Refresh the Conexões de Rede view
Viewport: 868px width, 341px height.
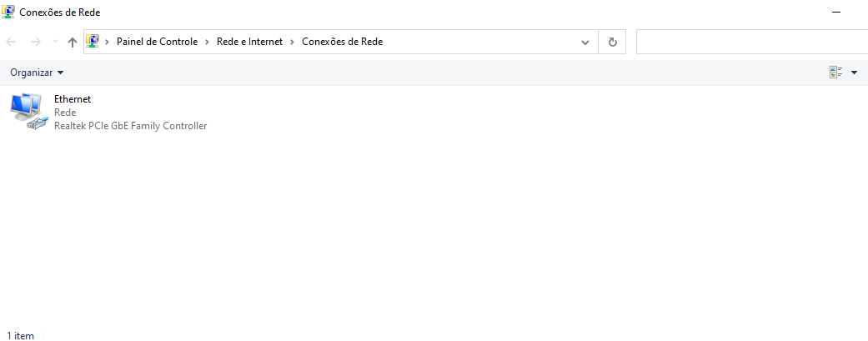pos(612,42)
